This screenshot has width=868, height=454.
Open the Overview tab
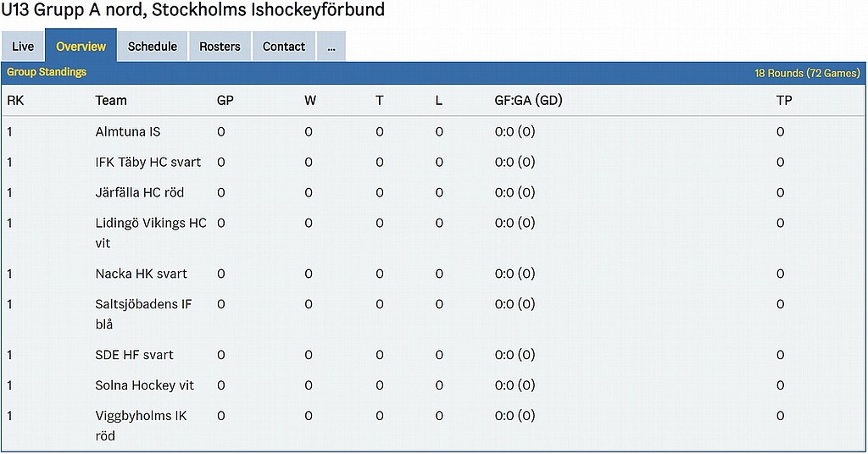(81, 47)
